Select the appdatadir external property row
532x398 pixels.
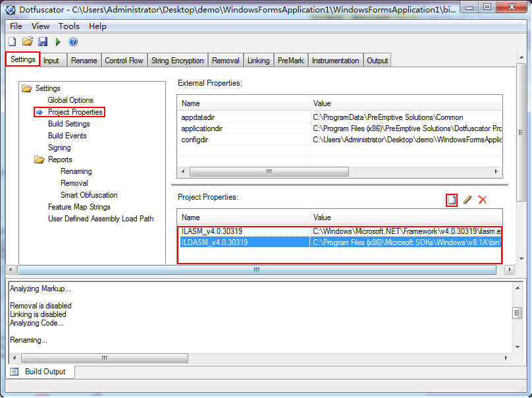(x=340, y=117)
